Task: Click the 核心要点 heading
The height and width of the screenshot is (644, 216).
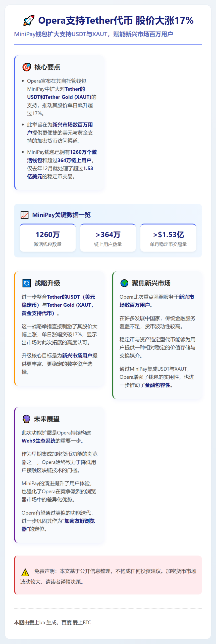Action: coord(47,67)
